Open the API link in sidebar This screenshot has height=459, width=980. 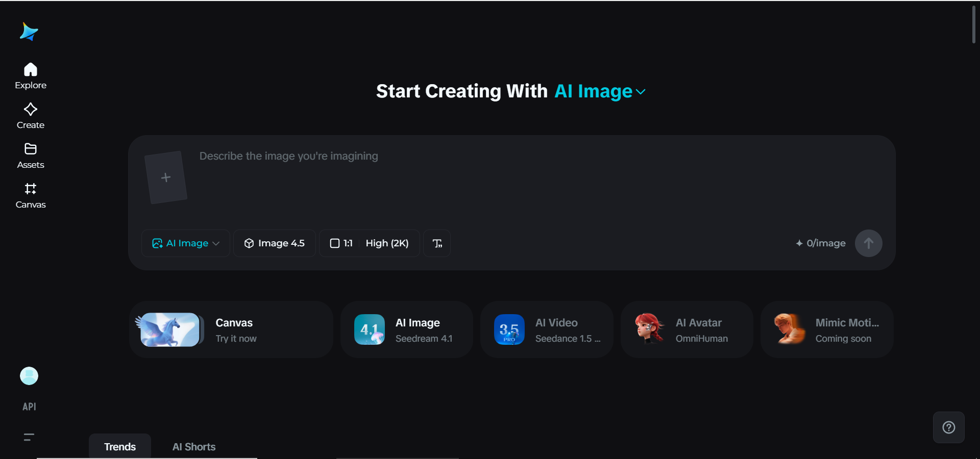click(x=29, y=406)
